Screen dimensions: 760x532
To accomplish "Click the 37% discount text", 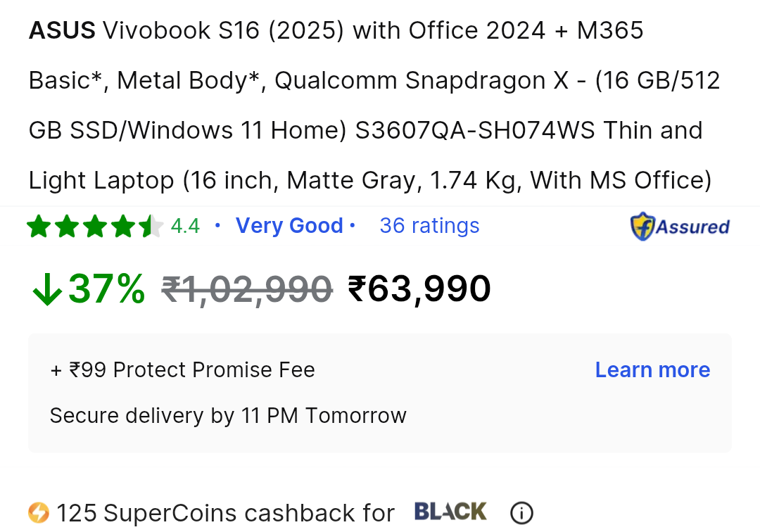I will click(107, 289).
